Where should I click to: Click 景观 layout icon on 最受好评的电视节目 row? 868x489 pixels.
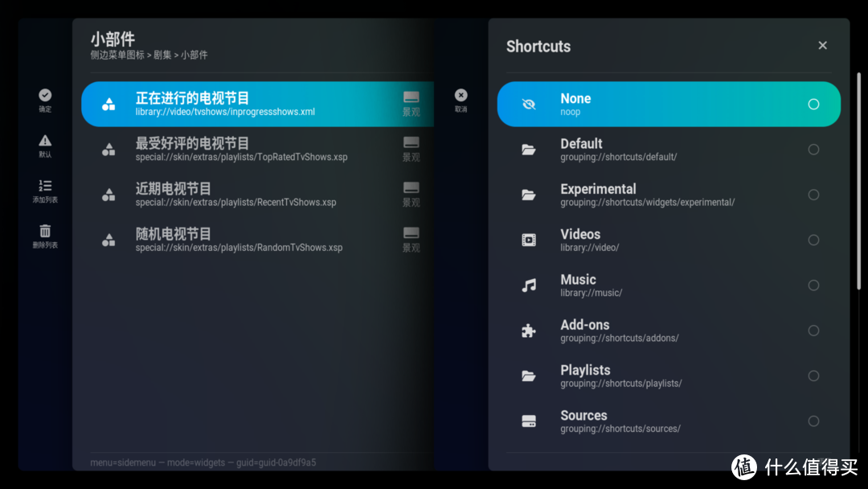pyautogui.click(x=411, y=143)
